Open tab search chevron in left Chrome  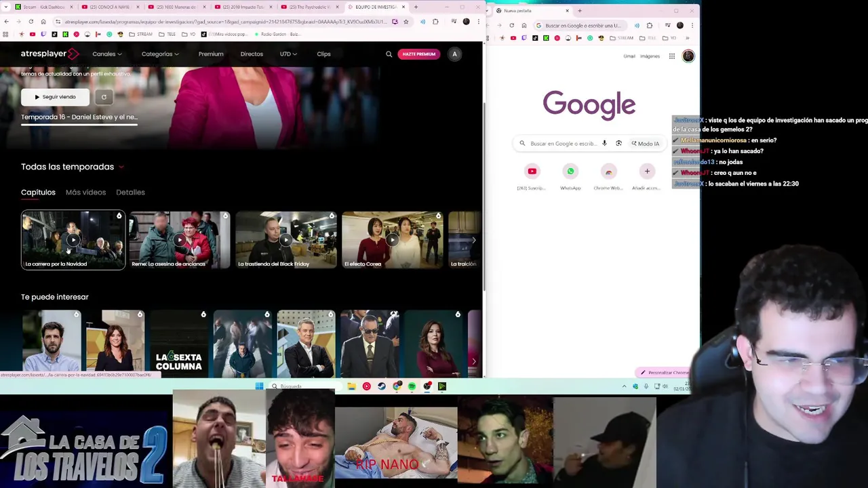click(5, 7)
